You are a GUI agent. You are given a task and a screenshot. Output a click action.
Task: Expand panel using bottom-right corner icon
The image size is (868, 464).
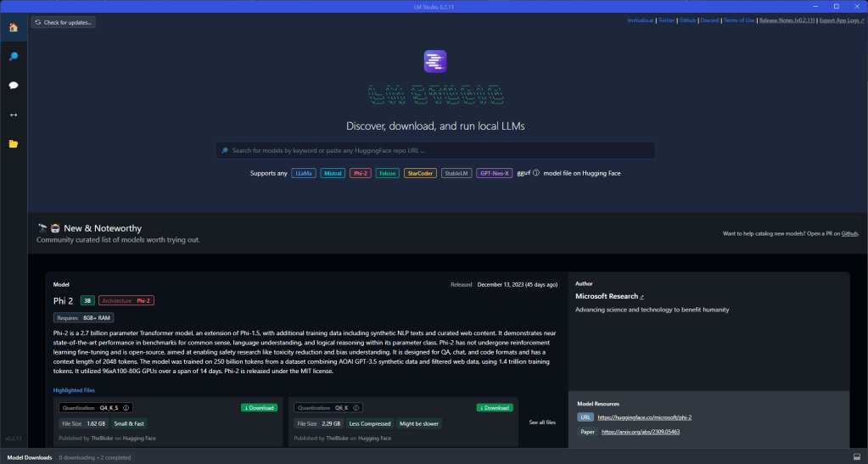click(855, 457)
